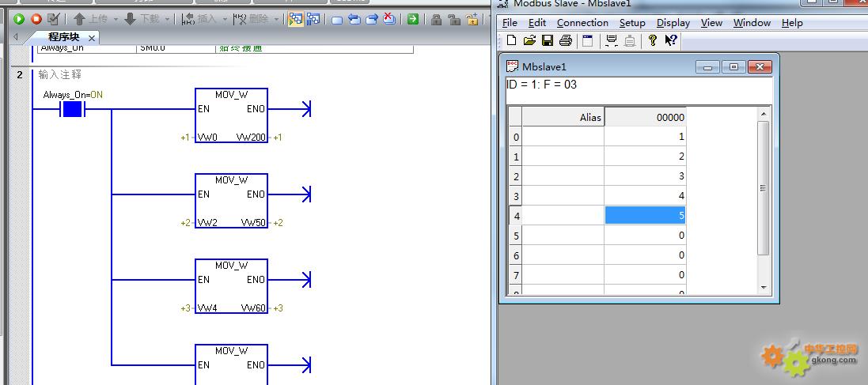868x385 pixels.
Task: Open the Window menu in Modbus Slave
Action: tap(752, 23)
